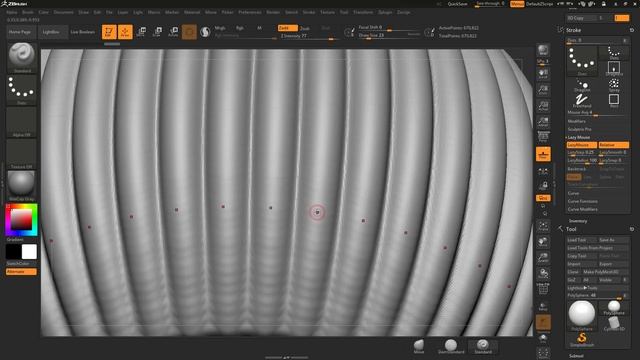This screenshot has height=360, width=640.
Task: Toggle Live Boolean
Action: 83,32
